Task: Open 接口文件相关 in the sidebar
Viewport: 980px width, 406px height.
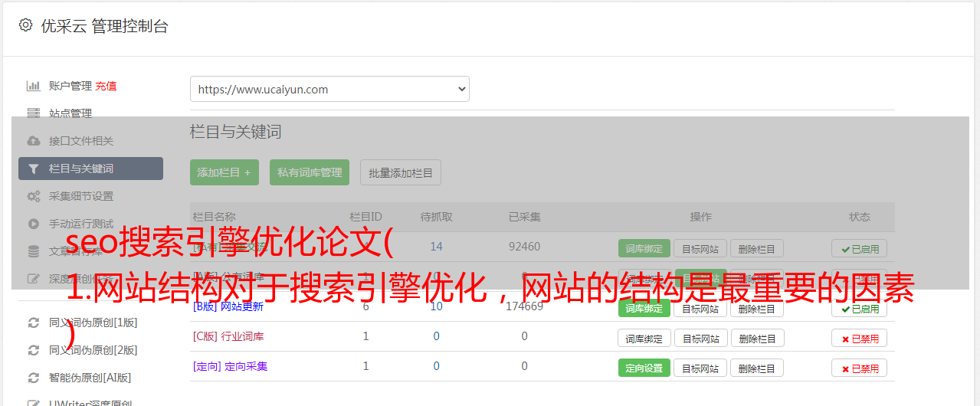Action: [x=81, y=141]
